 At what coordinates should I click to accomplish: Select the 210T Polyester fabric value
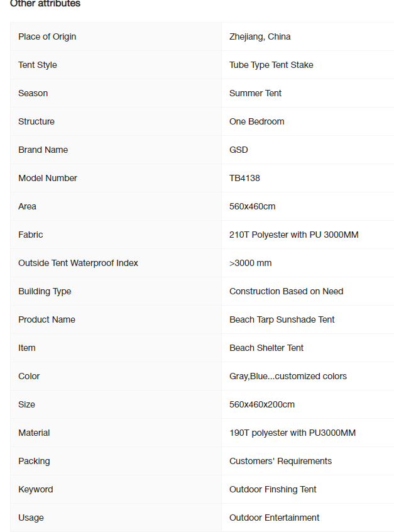(294, 235)
